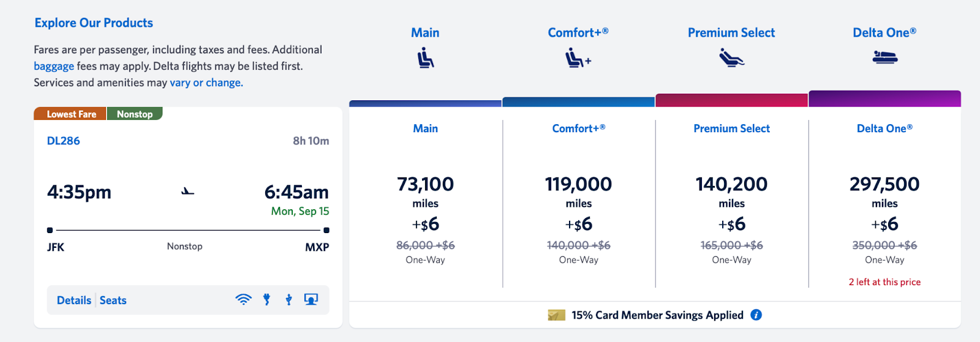Open flight Details
This screenshot has height=342, width=980.
[x=73, y=300]
